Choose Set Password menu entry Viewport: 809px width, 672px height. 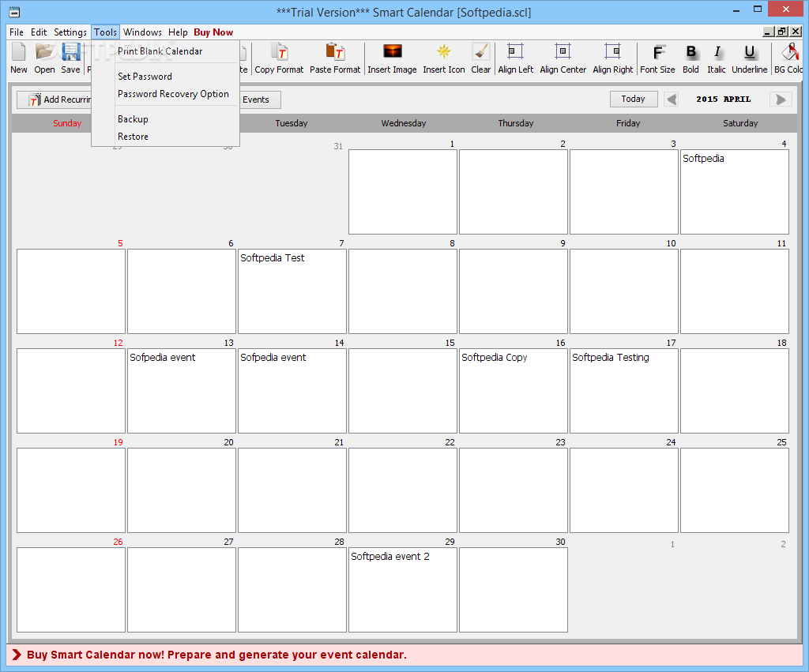(165, 77)
